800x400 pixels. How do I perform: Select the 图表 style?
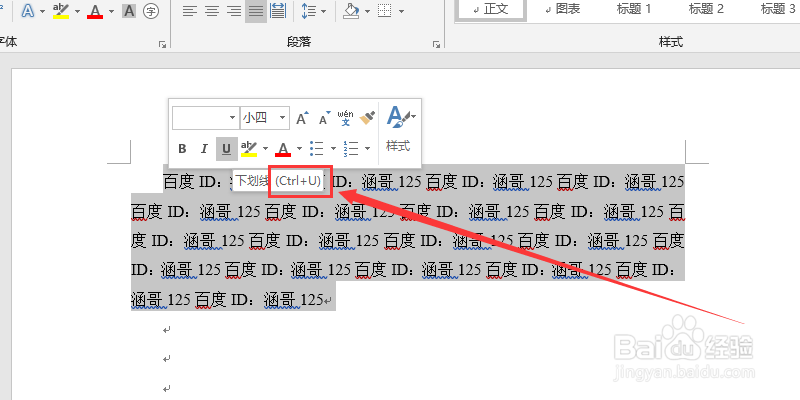tap(562, 9)
